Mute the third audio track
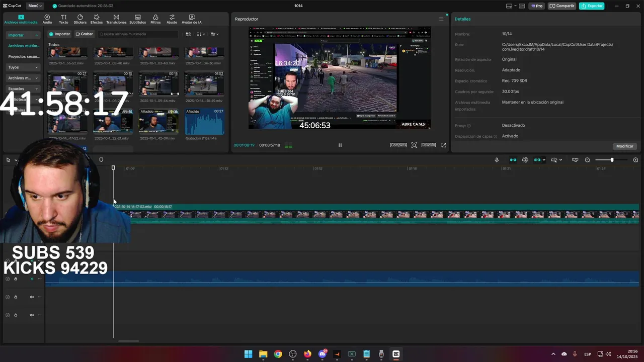 32,297
